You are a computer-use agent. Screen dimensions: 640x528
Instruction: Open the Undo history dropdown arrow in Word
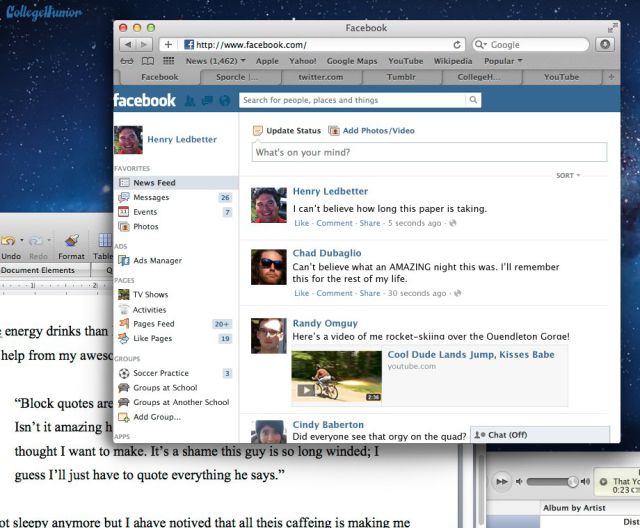[x=22, y=240]
